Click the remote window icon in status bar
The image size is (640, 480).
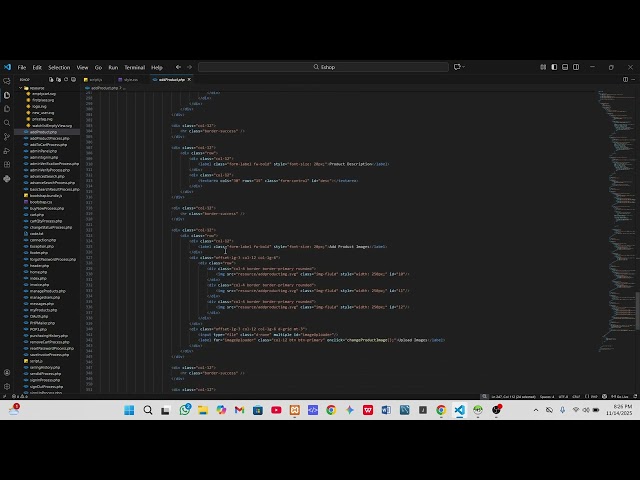[x=4, y=396]
